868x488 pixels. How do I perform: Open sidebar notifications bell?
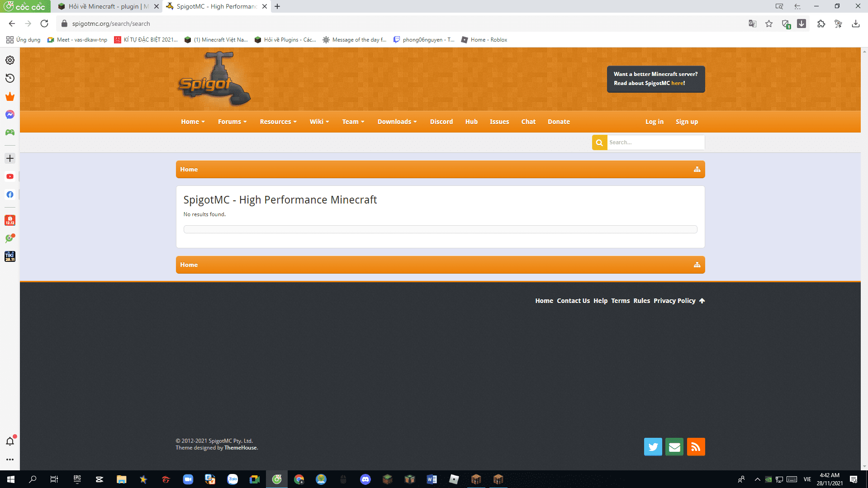click(10, 441)
